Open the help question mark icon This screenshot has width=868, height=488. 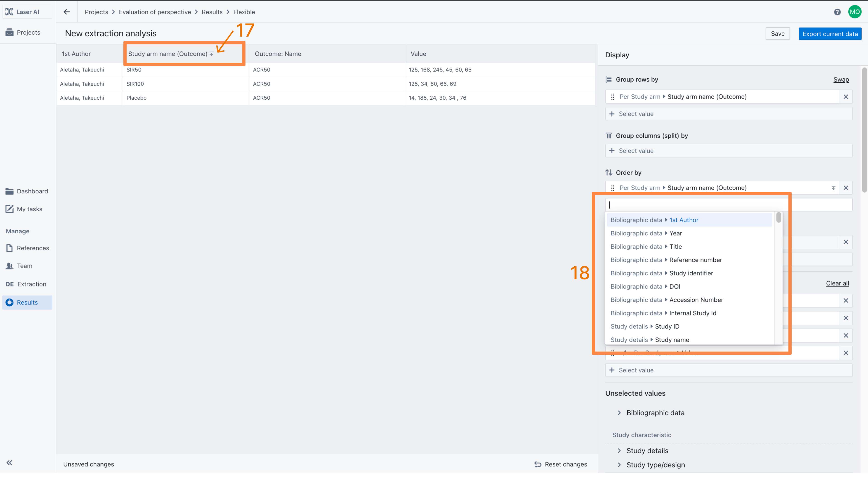[837, 12]
